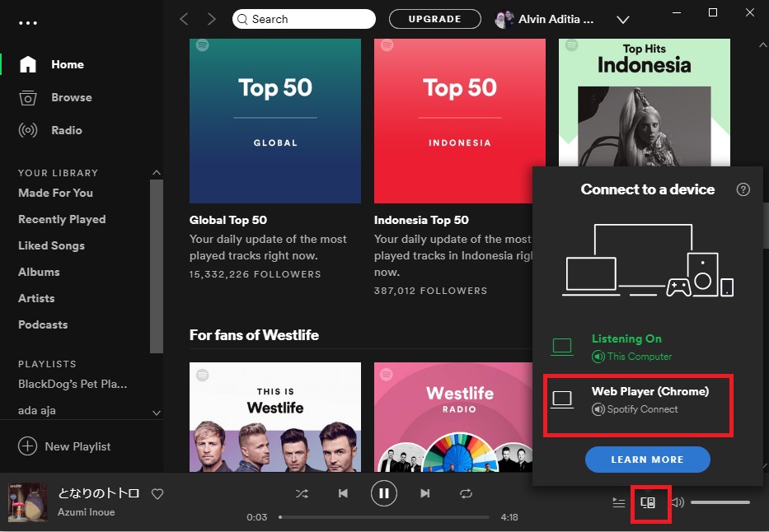Viewport: 769px width, 532px height.
Task: Open Radio in sidebar
Action: coord(67,130)
